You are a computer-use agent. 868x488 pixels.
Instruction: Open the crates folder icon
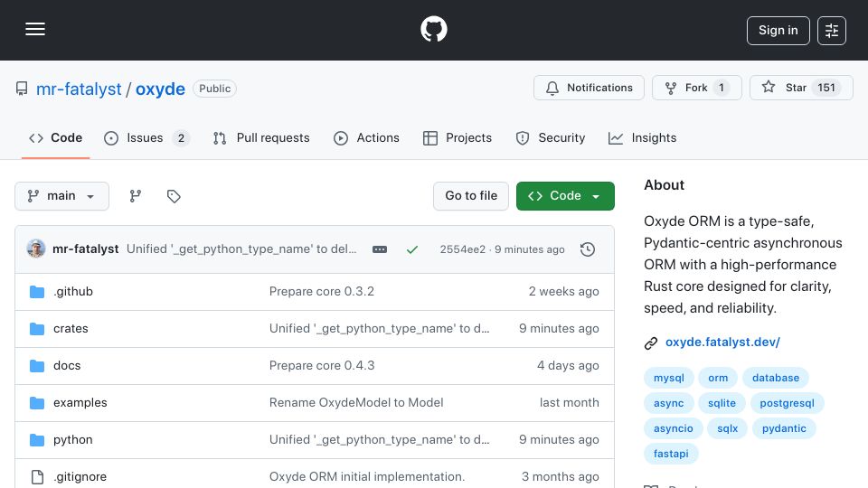point(37,329)
